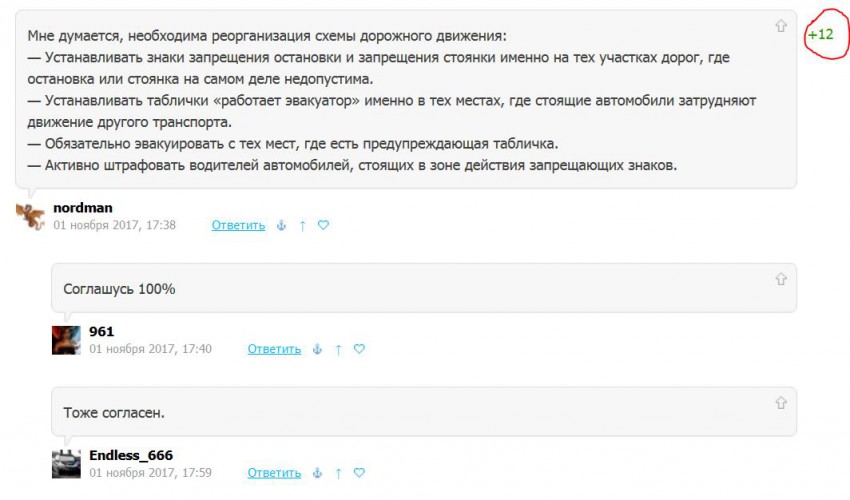Upvote the "Тоже согласен." comment
The height and width of the screenshot is (500, 850).
pyautogui.click(x=781, y=403)
